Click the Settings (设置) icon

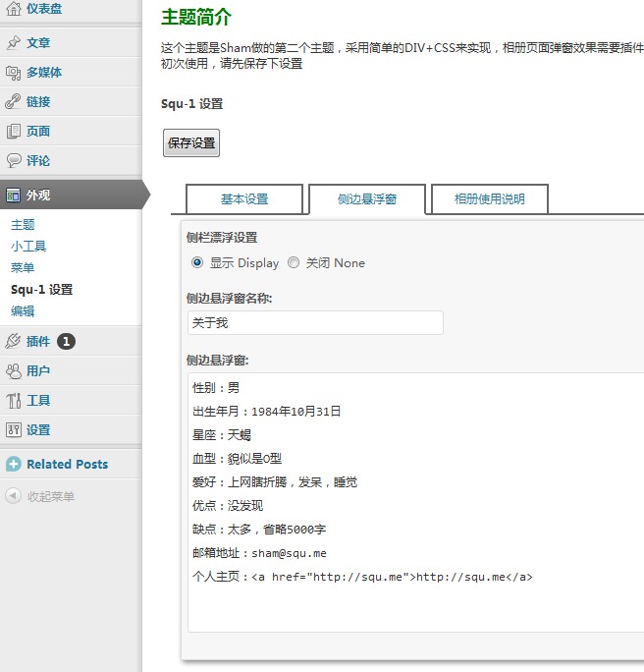click(14, 430)
